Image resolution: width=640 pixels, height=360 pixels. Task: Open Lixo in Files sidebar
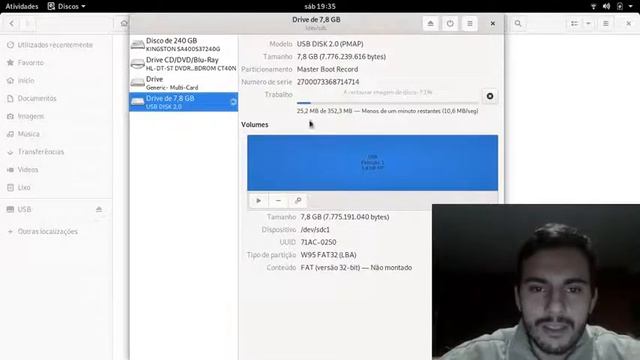tap(56, 187)
